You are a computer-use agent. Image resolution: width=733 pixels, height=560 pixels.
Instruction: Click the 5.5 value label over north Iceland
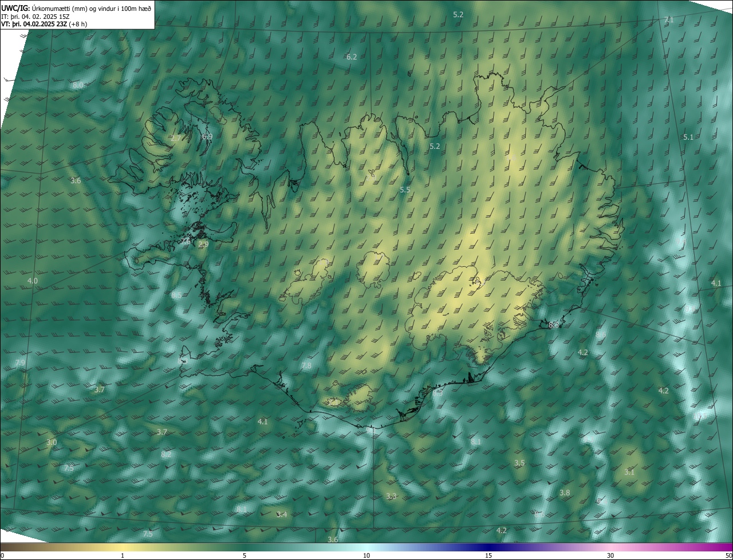(405, 190)
